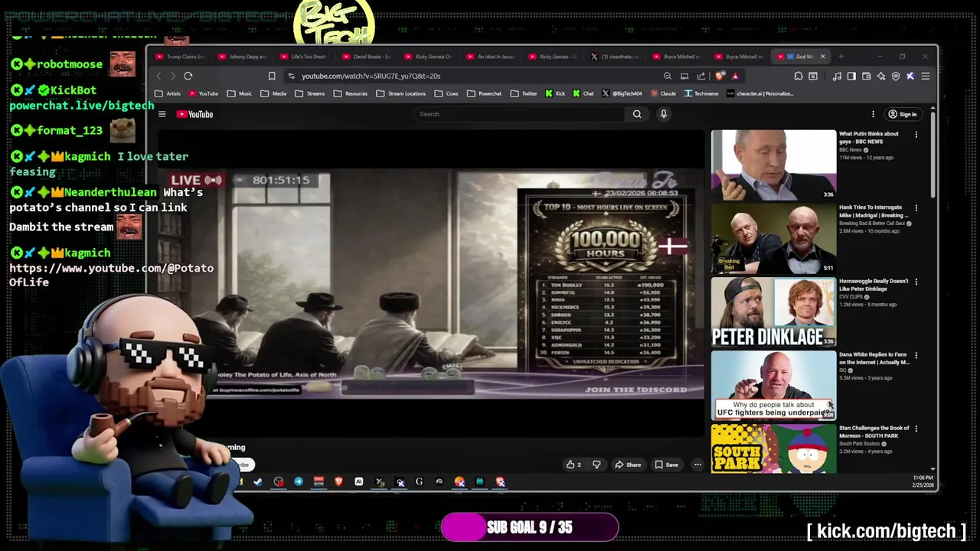Viewport: 980px width, 551px height.
Task: Open the Techmeme bookmark
Action: coord(701,93)
